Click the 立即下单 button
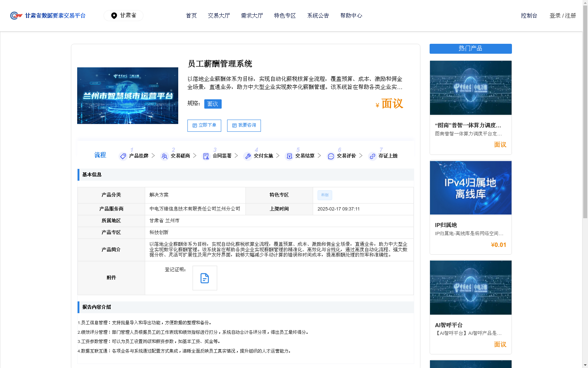The height and width of the screenshot is (368, 588). [x=204, y=125]
